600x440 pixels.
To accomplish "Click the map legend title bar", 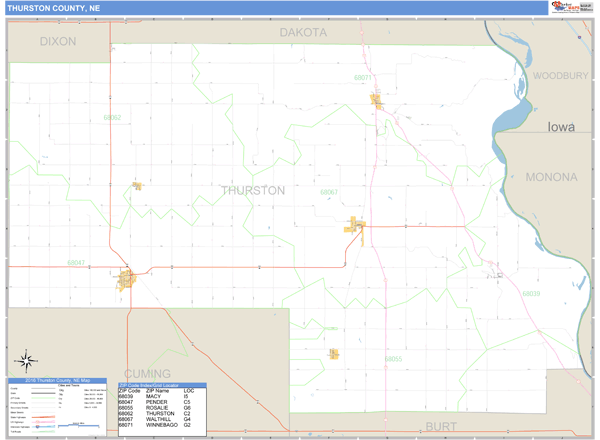I will click(x=58, y=381).
